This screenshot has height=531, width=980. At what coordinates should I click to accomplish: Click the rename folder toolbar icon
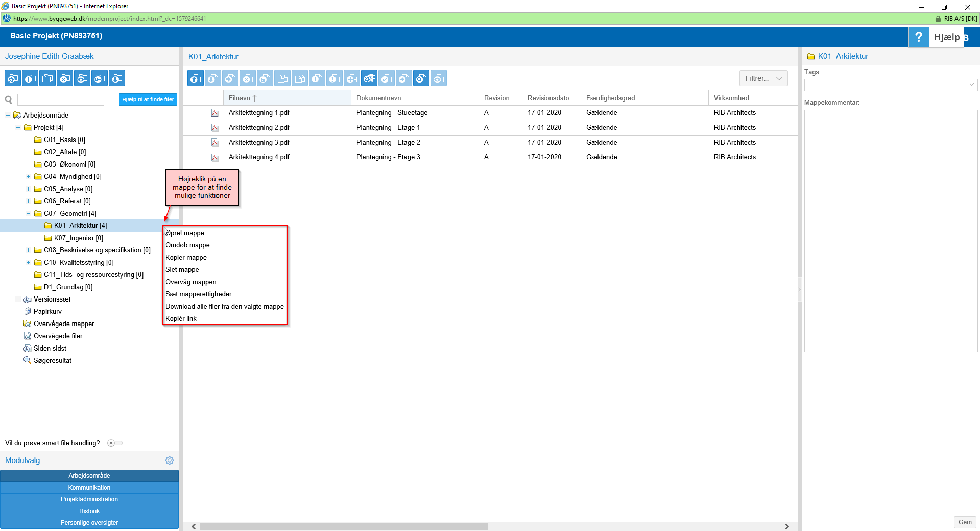tap(30, 78)
